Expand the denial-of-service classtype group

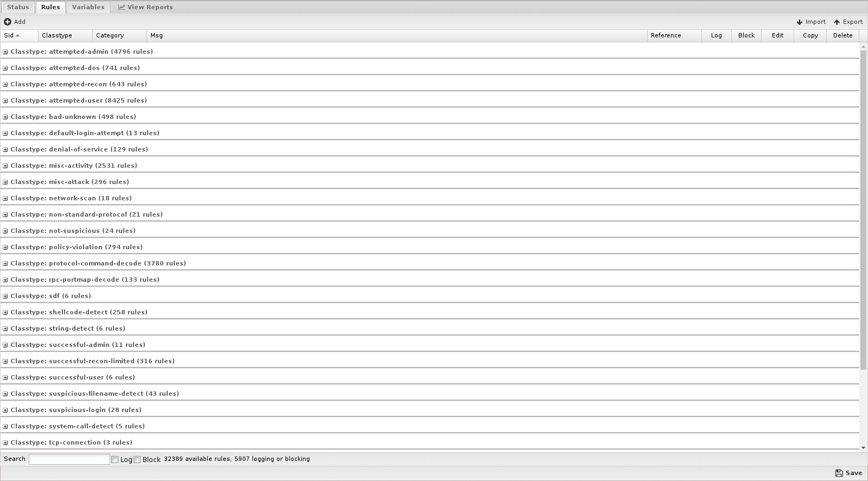coord(5,150)
